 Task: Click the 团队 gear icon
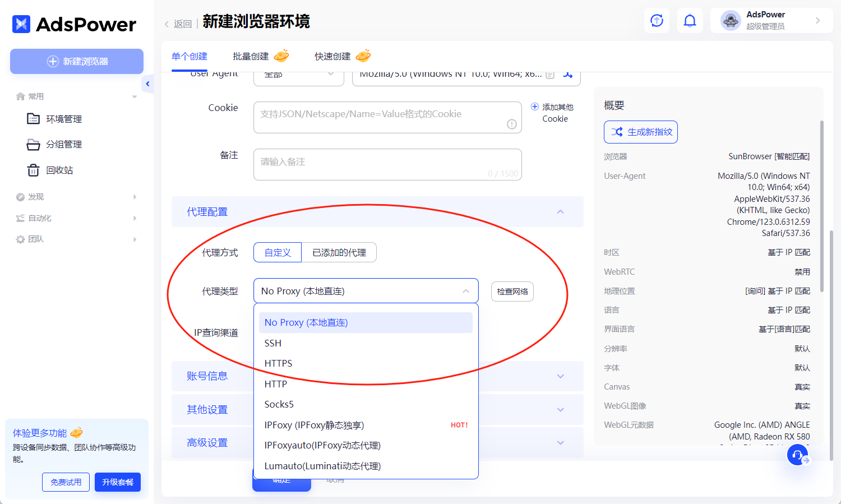click(20, 239)
